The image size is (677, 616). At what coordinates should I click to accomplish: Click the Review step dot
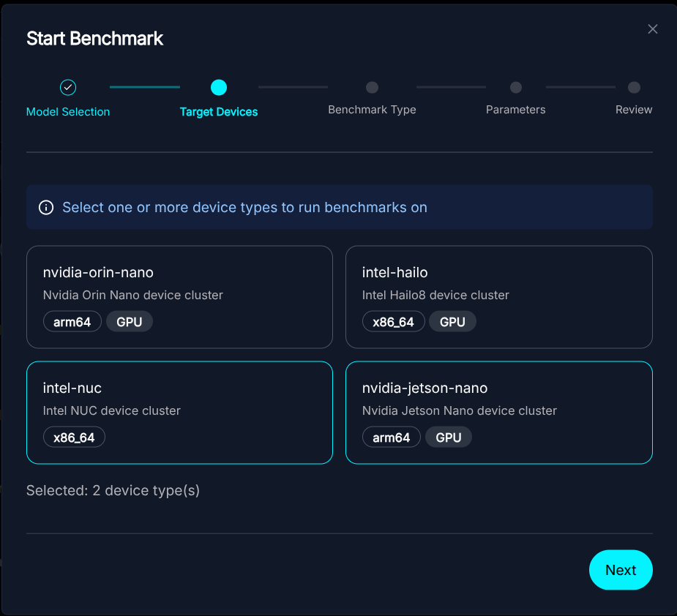point(634,88)
